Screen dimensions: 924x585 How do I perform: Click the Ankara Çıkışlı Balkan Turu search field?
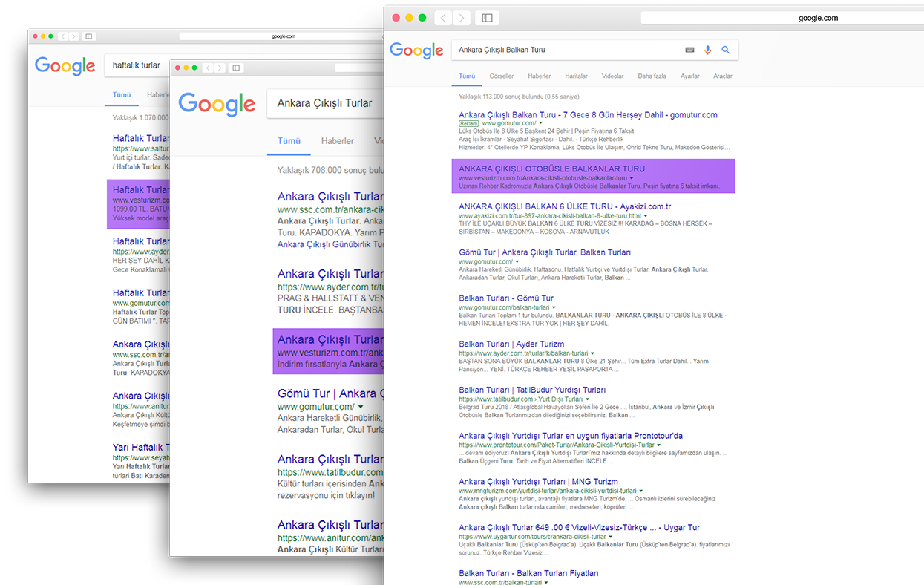pos(564,50)
